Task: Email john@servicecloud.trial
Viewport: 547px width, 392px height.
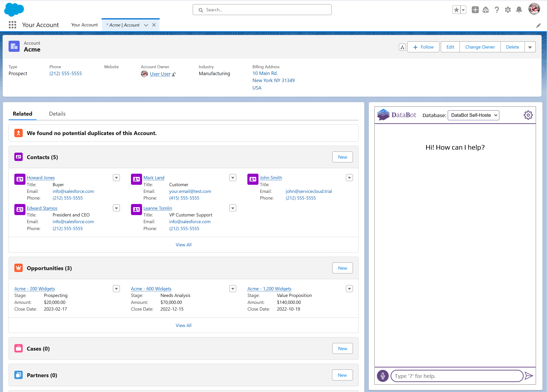Action: (x=309, y=191)
